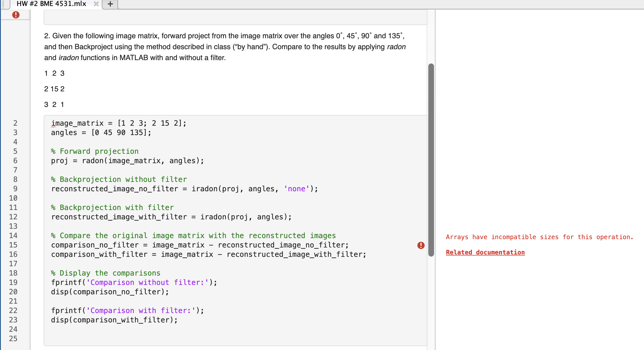
Task: Click the radon forward projection code line
Action: coord(127,161)
